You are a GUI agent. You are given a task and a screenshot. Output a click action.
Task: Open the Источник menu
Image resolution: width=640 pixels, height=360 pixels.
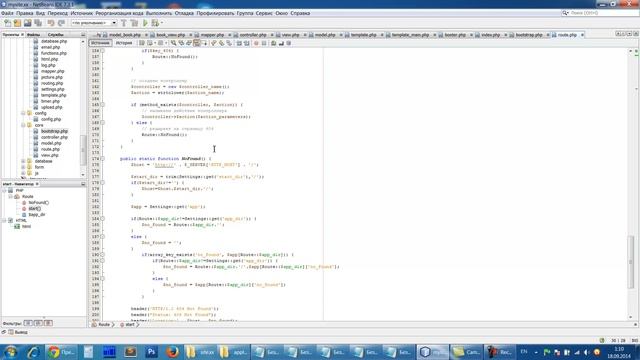point(82,13)
